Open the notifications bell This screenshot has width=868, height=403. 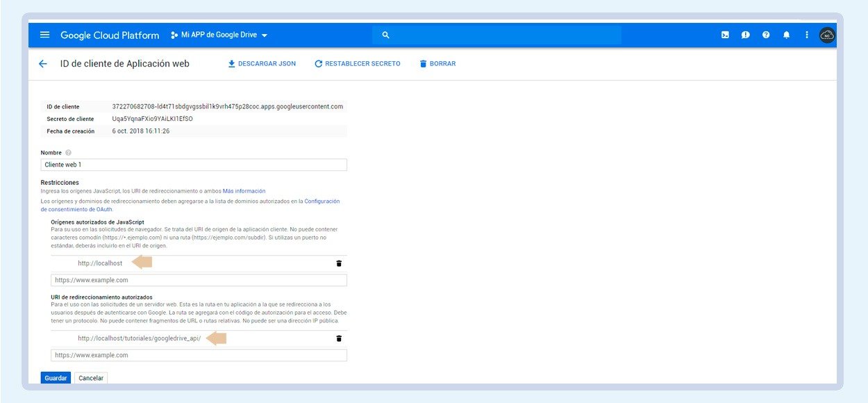(786, 35)
